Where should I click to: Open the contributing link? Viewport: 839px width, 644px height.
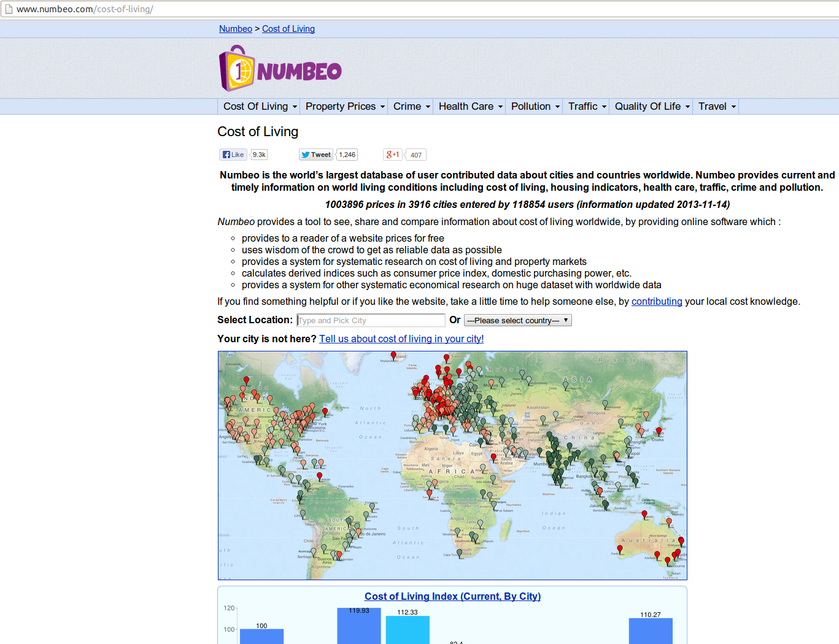click(657, 301)
